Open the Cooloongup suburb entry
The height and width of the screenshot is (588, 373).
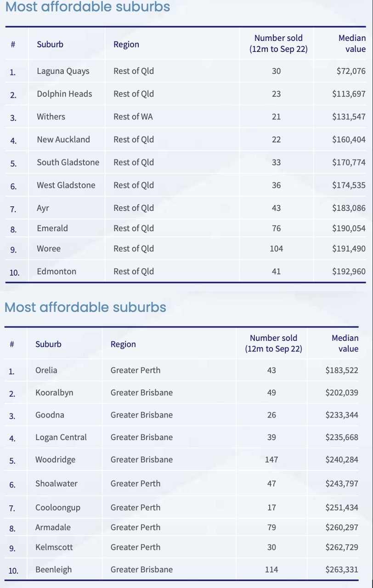pos(58,508)
